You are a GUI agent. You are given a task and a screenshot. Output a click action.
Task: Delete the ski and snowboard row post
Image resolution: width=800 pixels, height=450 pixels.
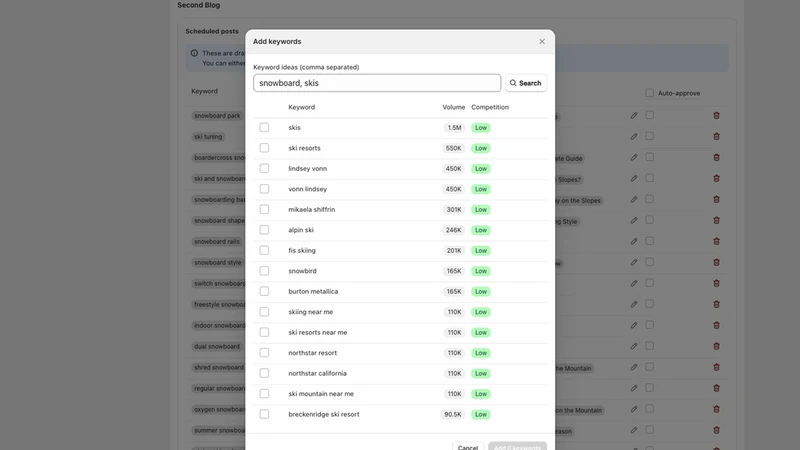click(x=716, y=179)
